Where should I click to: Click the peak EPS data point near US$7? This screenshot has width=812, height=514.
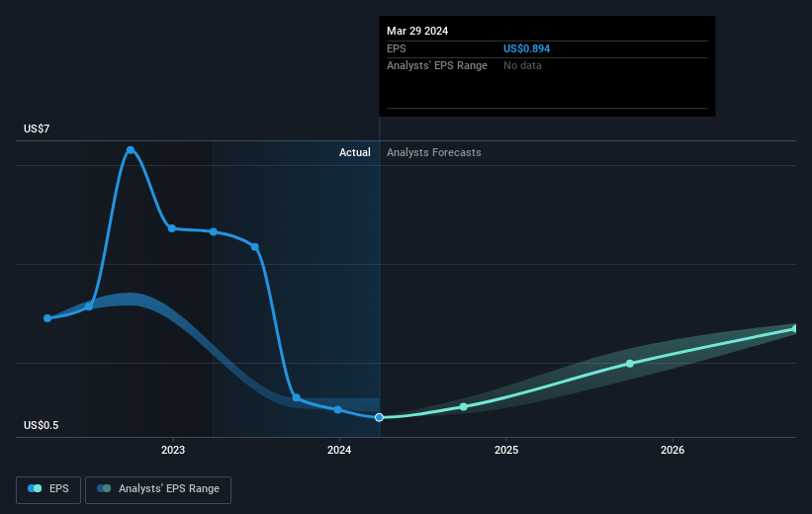(x=131, y=150)
